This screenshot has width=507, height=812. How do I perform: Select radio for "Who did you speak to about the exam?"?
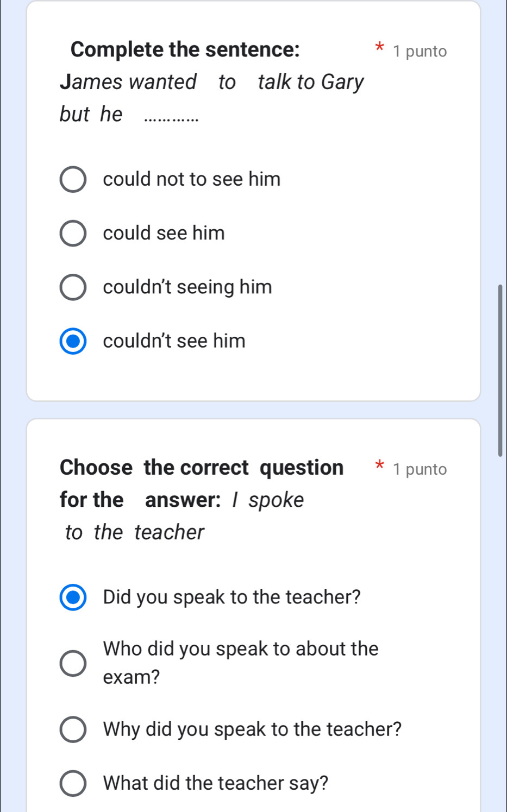click(x=73, y=663)
